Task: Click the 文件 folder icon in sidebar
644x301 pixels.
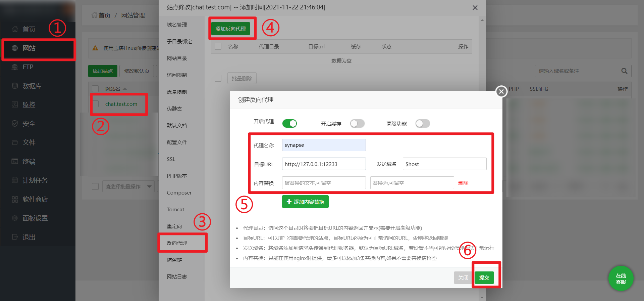Action: coord(15,142)
